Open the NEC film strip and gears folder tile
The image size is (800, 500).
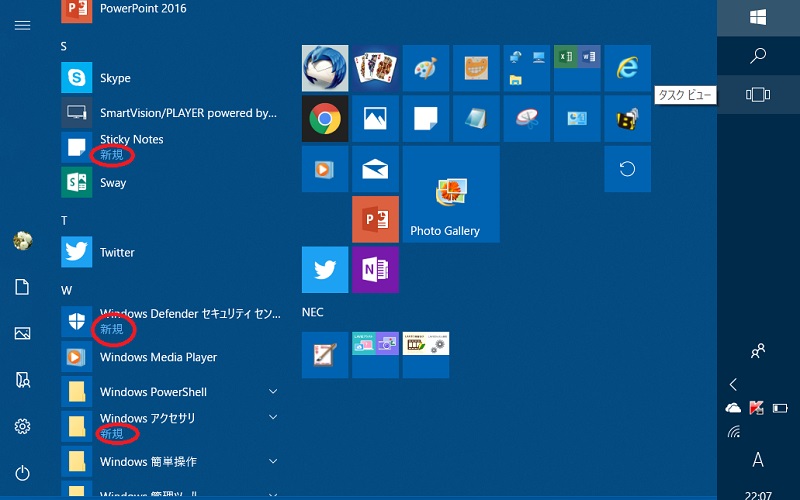click(x=426, y=355)
